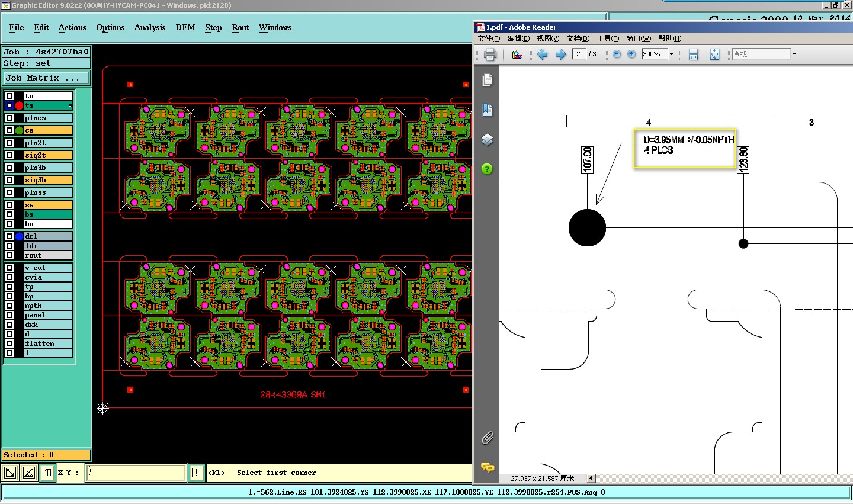Viewport: 853px width, 504px height.
Task: Toggle the checkbox for layer 'plncs'
Action: pyautogui.click(x=9, y=118)
